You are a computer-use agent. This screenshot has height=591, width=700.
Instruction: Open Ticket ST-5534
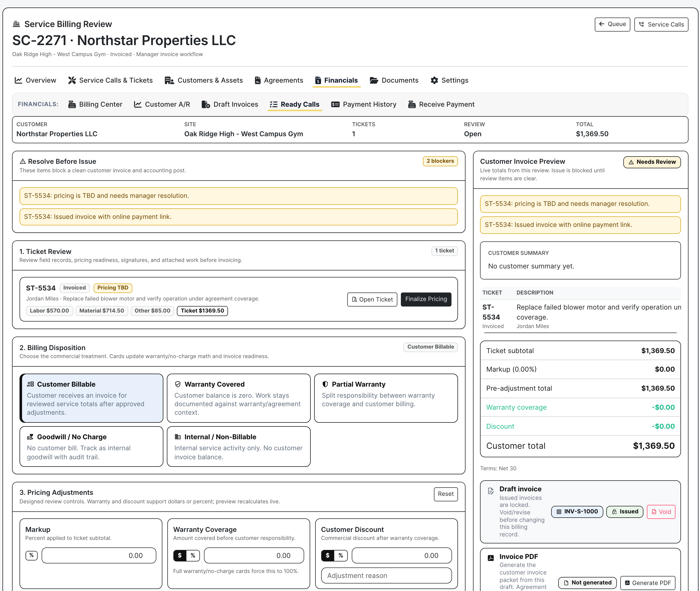372,300
